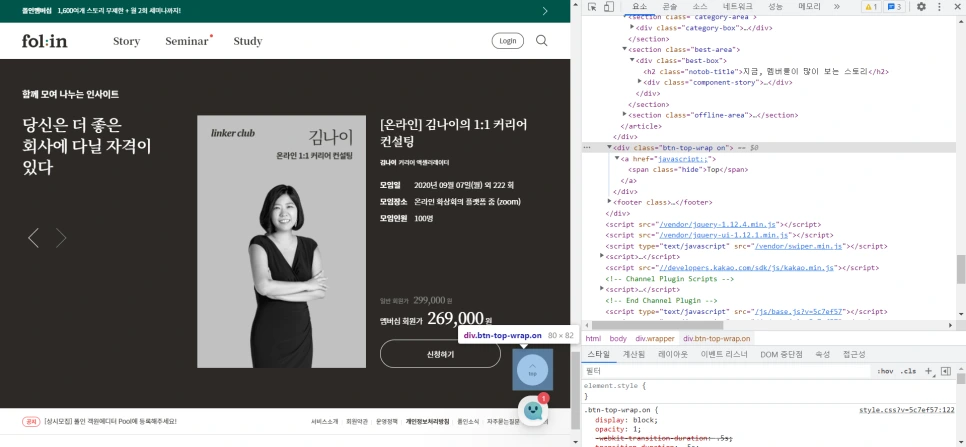Viewport: 966px width, 447px height.
Task: Open the channel chat bubble widget
Action: pos(532,411)
